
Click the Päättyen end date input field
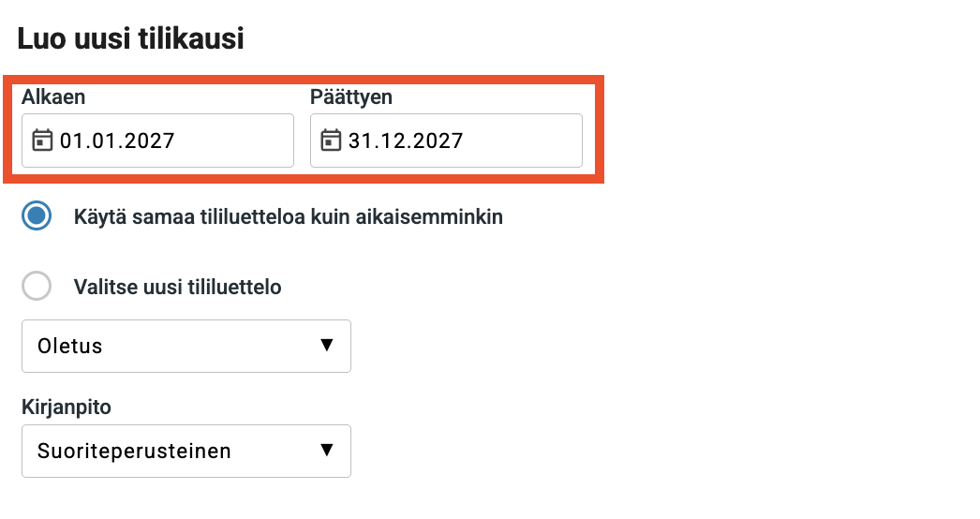pos(515,141)
